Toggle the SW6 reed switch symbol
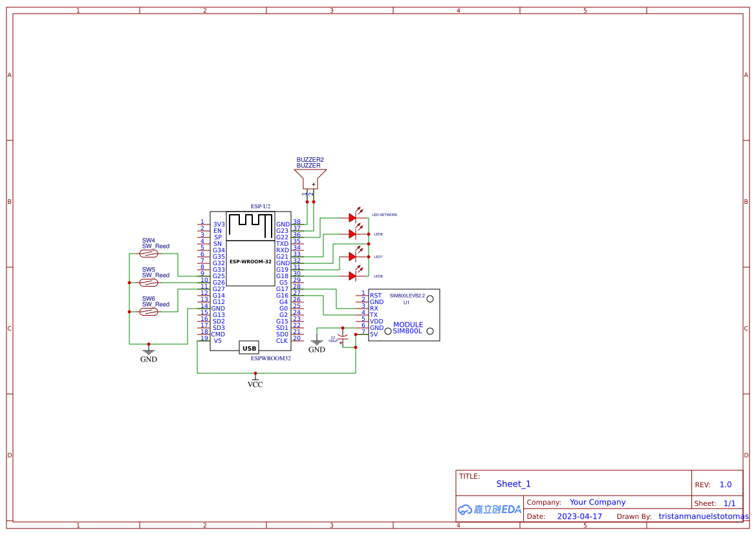This screenshot has height=535, width=756. [150, 311]
